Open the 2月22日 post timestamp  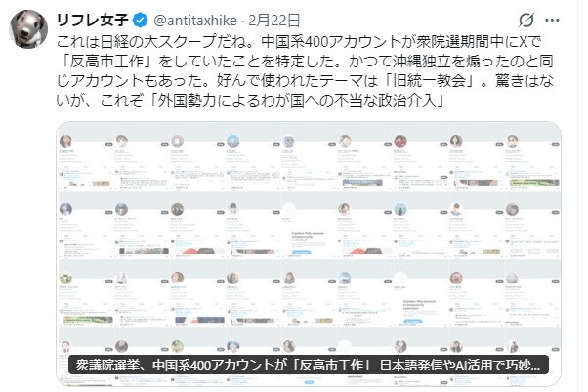pos(274,21)
